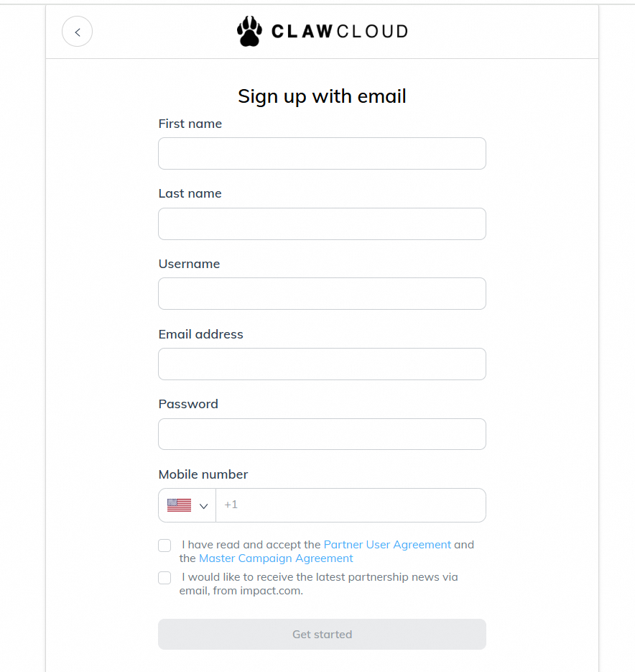The width and height of the screenshot is (635, 672).
Task: Open the Partner User Agreement link
Action: 387,545
